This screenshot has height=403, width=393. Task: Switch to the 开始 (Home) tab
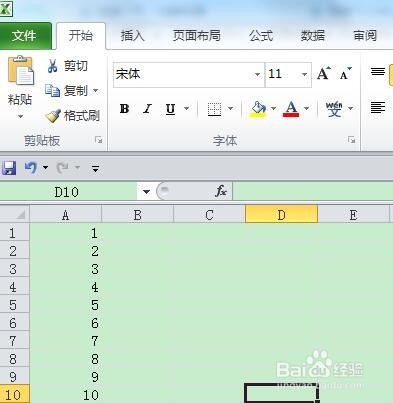tap(81, 35)
